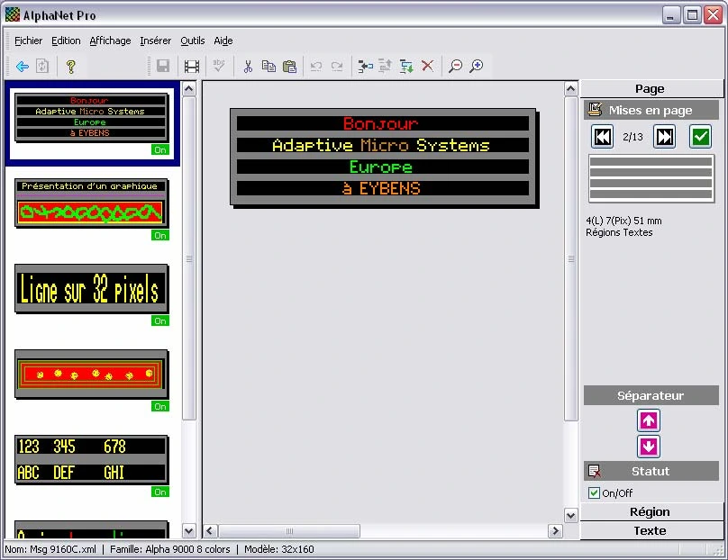Click the four-line layout preview box
The height and width of the screenshot is (560, 728).
pos(651,178)
